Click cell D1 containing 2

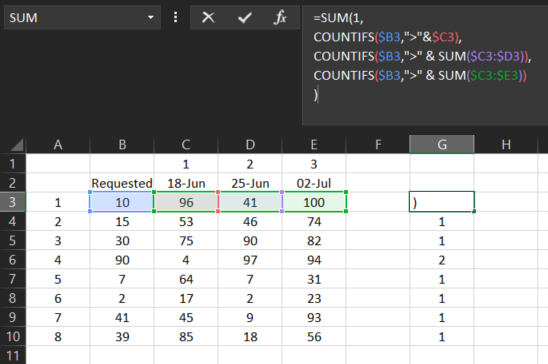pos(250,164)
